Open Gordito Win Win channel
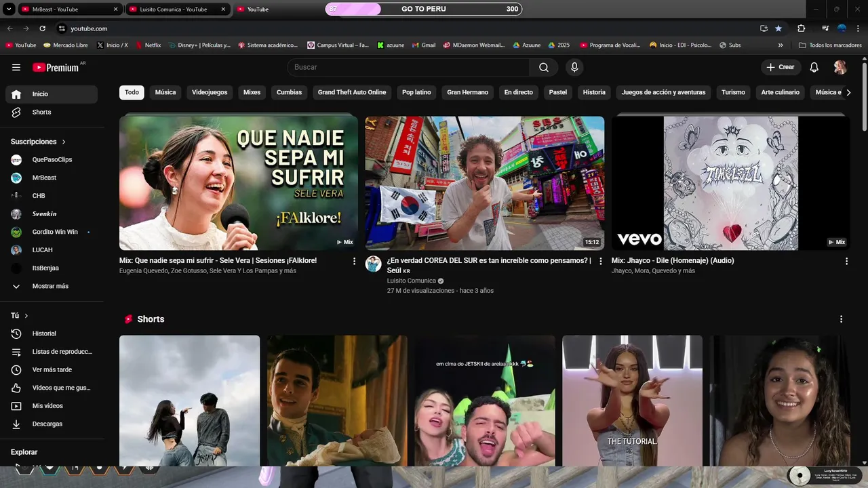Image resolution: width=868 pixels, height=488 pixels. (x=52, y=232)
